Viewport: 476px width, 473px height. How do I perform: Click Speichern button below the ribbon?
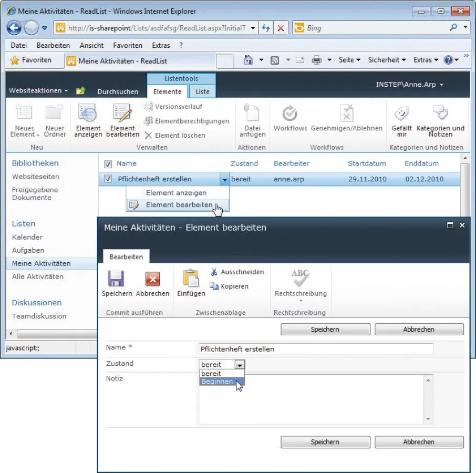click(325, 329)
